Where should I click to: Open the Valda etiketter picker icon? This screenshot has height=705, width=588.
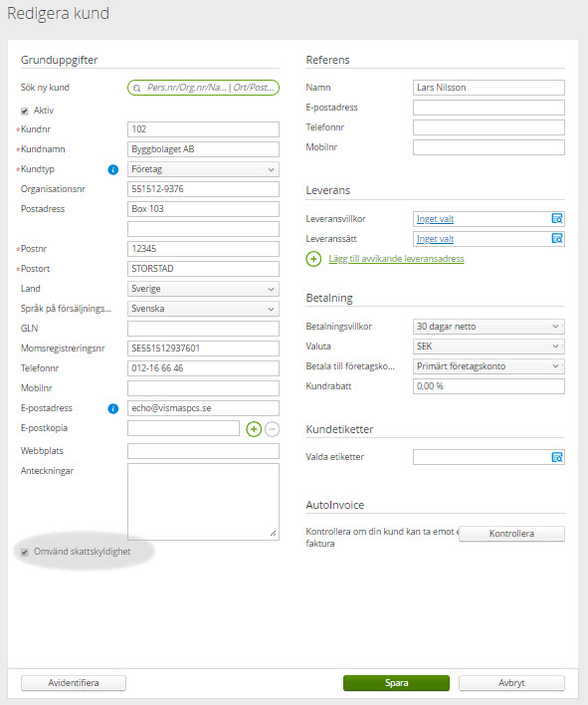(x=557, y=457)
